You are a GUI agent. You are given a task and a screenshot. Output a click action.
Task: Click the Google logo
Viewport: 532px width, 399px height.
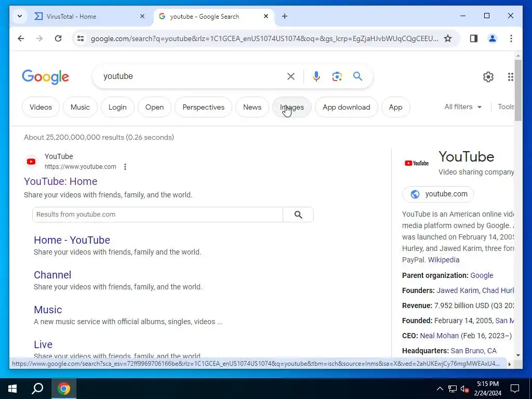(x=46, y=77)
